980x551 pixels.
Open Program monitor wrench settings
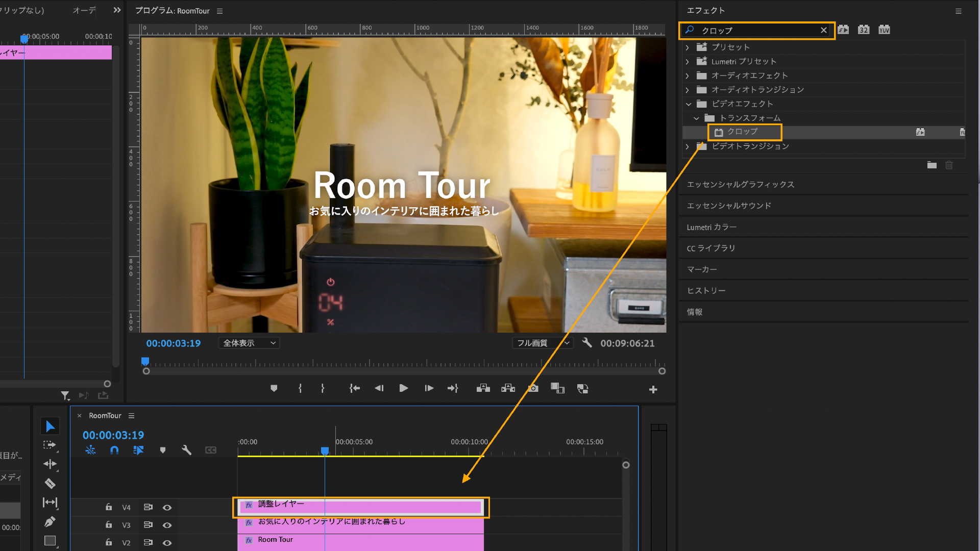pyautogui.click(x=587, y=343)
